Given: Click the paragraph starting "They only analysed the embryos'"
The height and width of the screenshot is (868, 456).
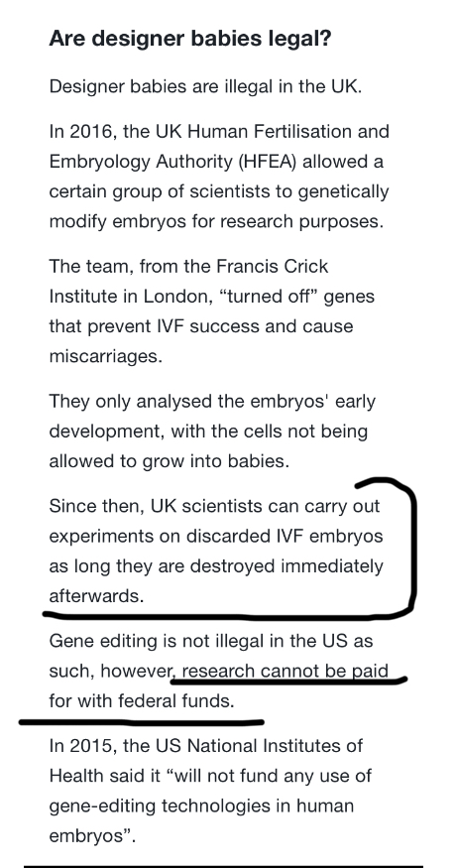Looking at the screenshot, I should click(x=212, y=431).
